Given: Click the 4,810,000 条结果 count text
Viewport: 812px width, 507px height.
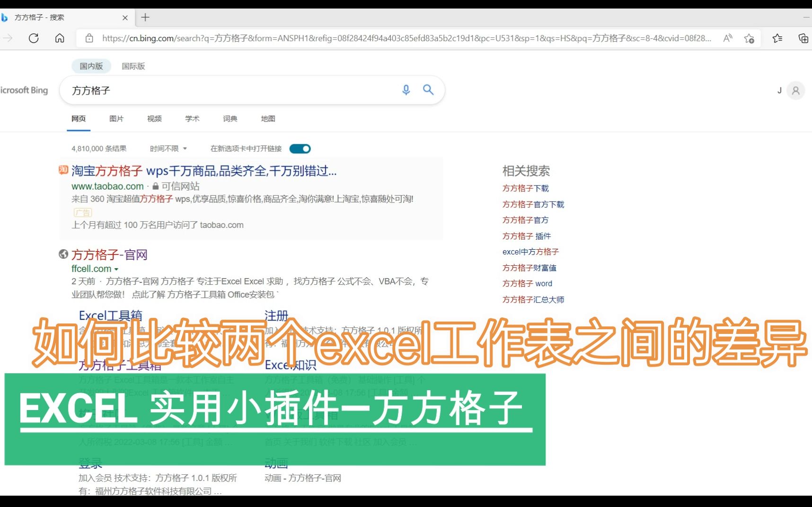Looking at the screenshot, I should [x=99, y=149].
